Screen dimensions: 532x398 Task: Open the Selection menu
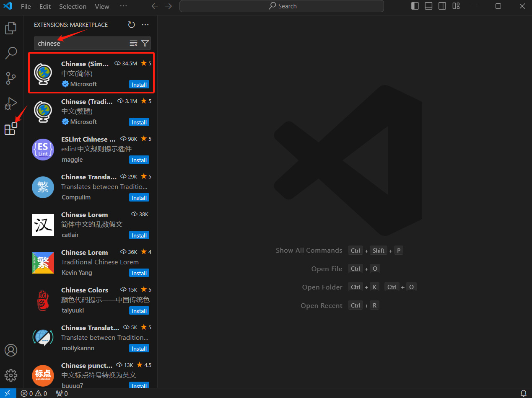point(73,6)
